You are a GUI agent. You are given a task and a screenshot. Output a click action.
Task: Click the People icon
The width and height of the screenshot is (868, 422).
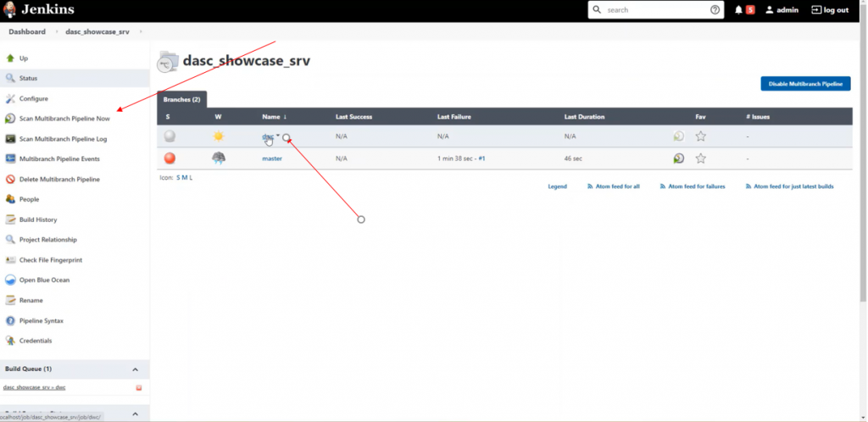(x=10, y=199)
